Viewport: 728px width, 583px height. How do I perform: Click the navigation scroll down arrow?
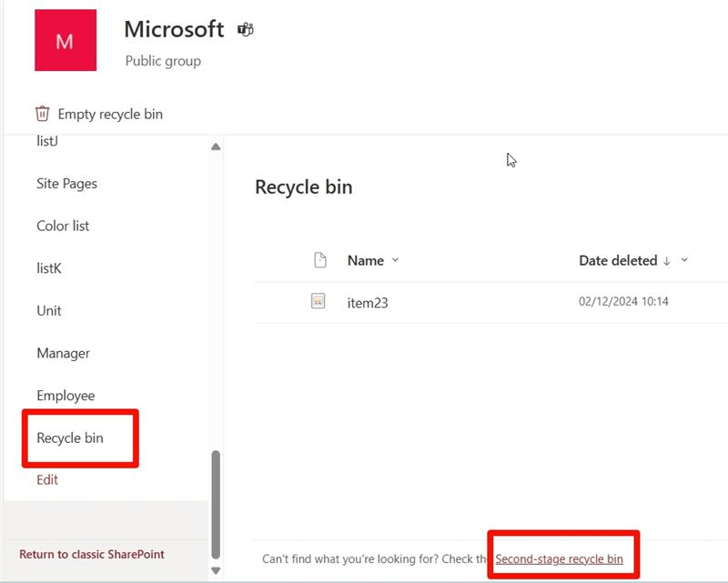click(216, 570)
